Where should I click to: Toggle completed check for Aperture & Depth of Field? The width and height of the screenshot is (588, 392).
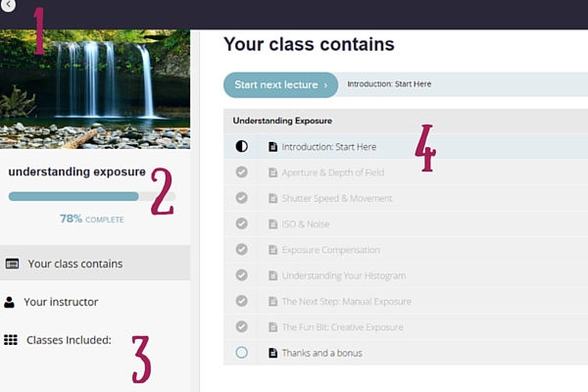pos(241,172)
